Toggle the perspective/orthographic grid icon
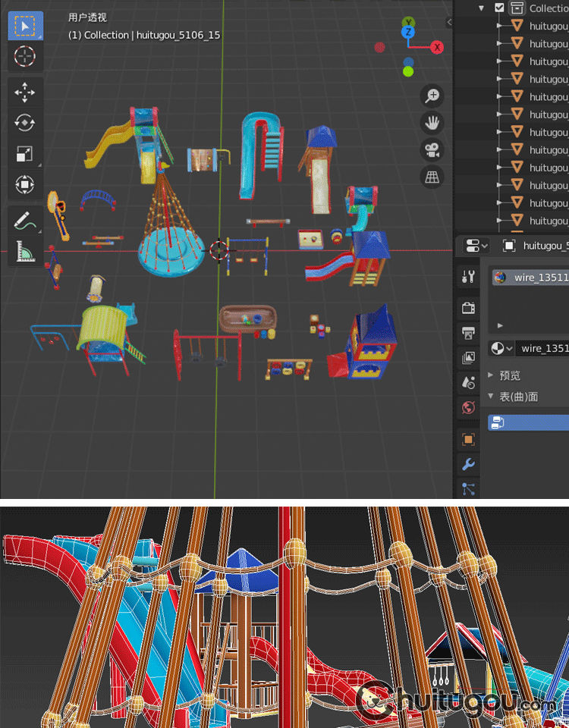This screenshot has height=728, width=569. [x=432, y=176]
